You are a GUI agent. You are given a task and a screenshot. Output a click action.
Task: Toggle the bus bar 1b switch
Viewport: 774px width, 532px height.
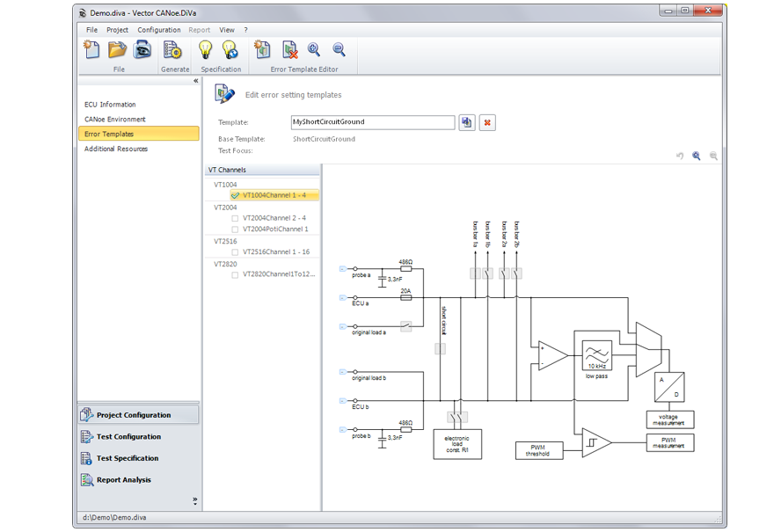tap(487, 273)
